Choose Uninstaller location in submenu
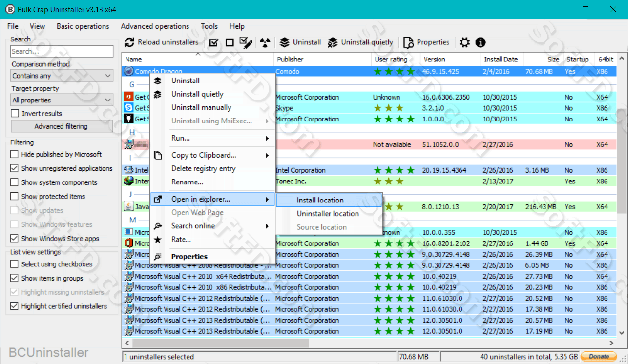628x364 pixels. [x=329, y=214]
